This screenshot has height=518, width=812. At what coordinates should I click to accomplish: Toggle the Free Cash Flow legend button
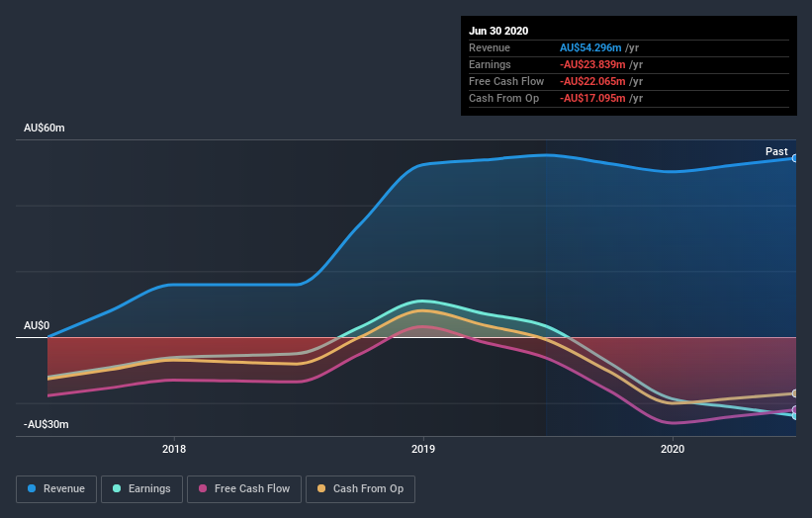[244, 489]
